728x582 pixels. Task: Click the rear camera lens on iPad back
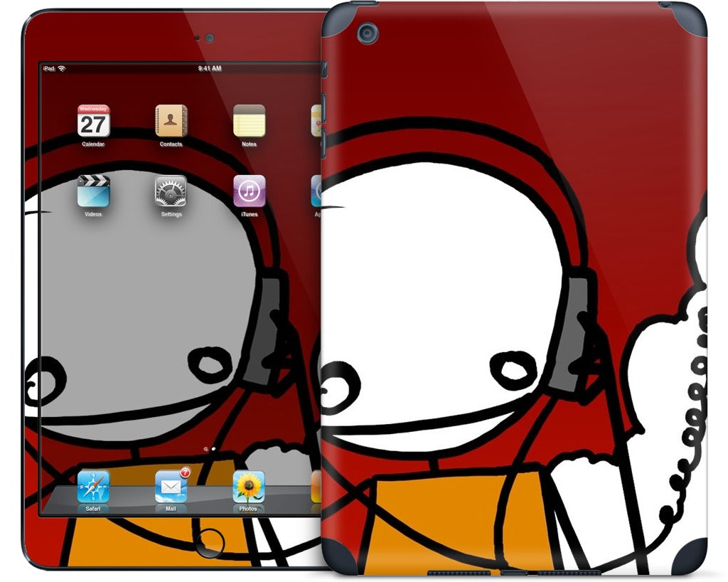coord(368,33)
